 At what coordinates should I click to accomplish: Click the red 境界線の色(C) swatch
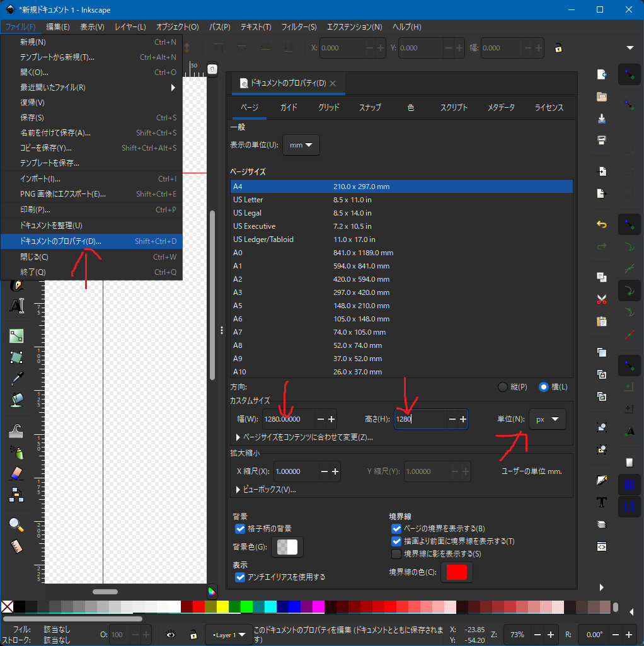point(456,572)
